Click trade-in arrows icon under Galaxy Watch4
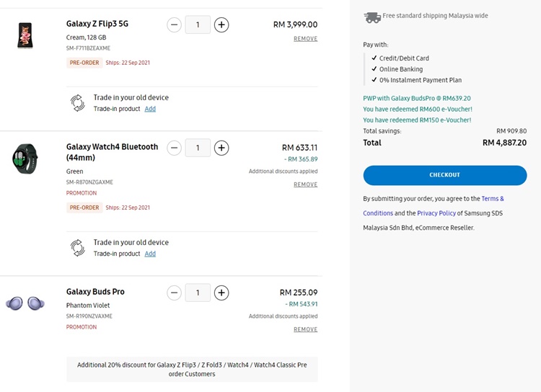The width and height of the screenshot is (541, 392). click(x=78, y=248)
